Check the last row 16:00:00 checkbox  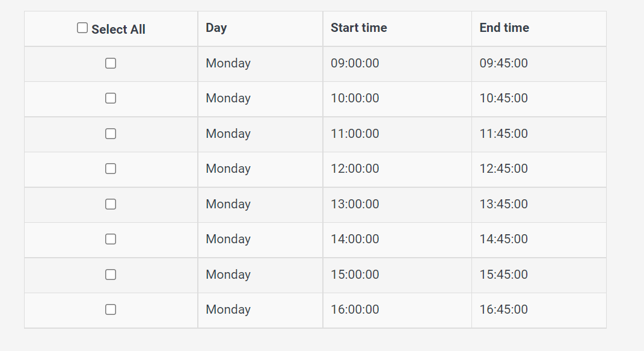click(111, 309)
